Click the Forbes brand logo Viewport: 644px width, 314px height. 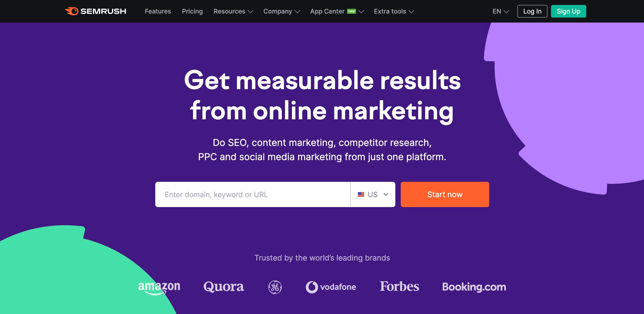click(x=399, y=286)
